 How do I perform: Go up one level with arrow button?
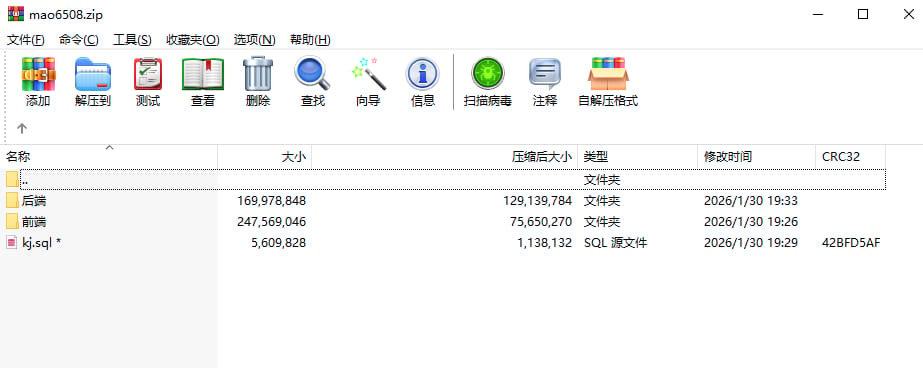[x=22, y=128]
